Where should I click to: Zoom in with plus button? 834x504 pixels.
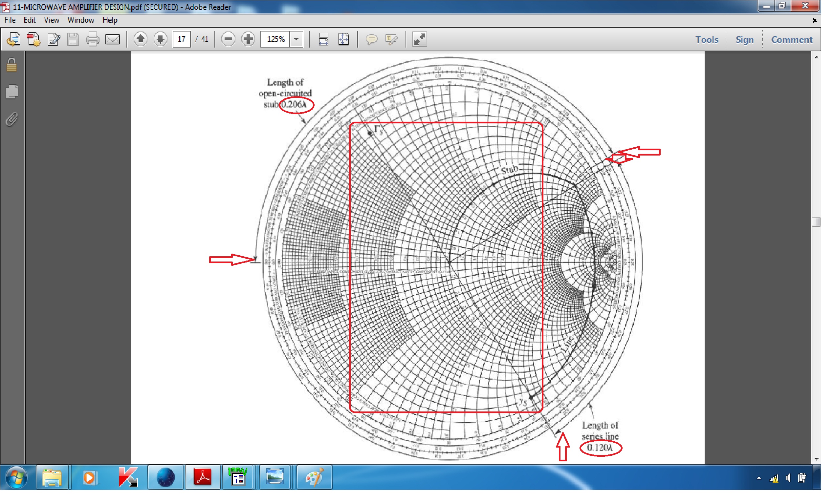[248, 39]
